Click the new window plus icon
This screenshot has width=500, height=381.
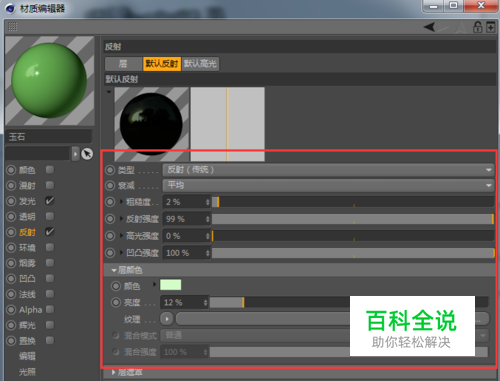pos(490,27)
